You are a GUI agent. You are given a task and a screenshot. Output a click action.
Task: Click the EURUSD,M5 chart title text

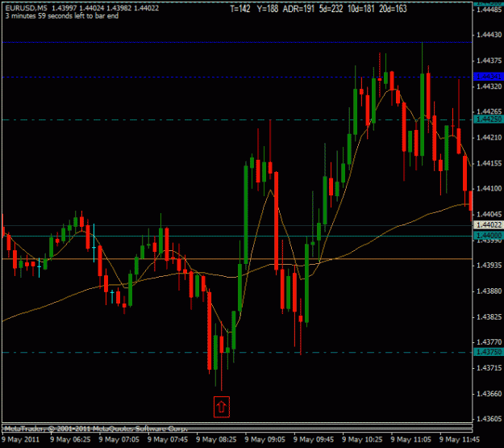point(27,8)
